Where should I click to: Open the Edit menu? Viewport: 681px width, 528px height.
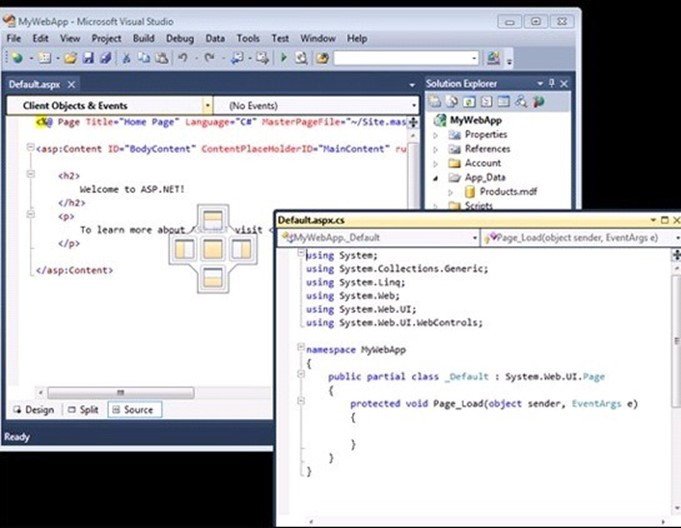click(x=40, y=38)
